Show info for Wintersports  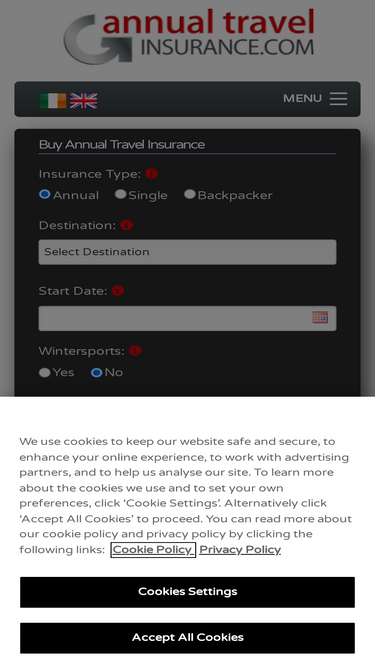pos(135,351)
